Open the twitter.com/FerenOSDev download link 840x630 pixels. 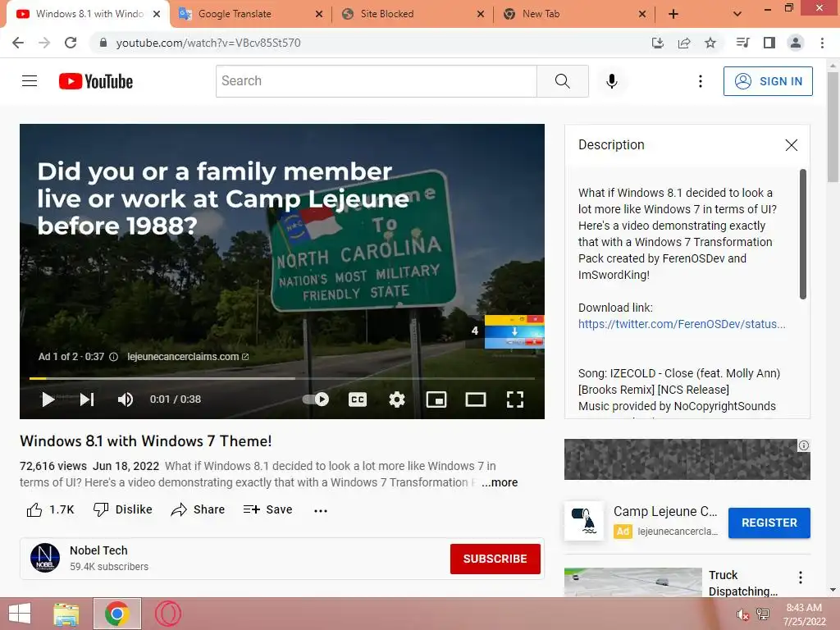click(682, 324)
